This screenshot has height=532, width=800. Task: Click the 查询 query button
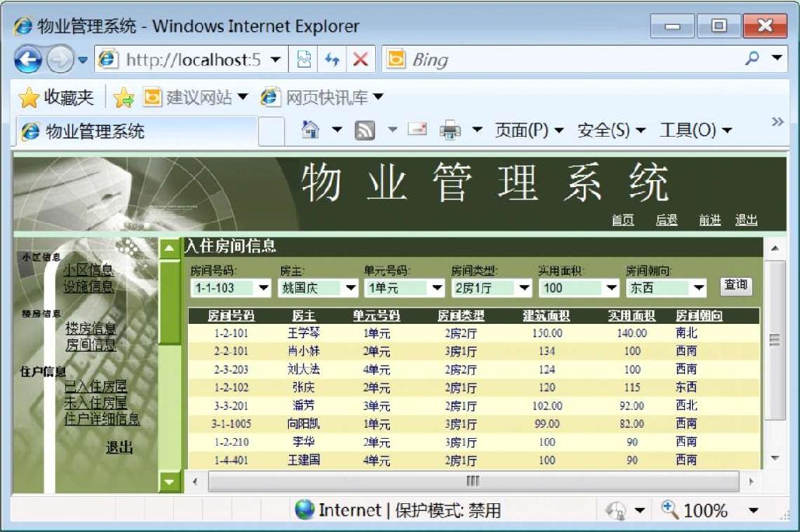[x=736, y=285]
